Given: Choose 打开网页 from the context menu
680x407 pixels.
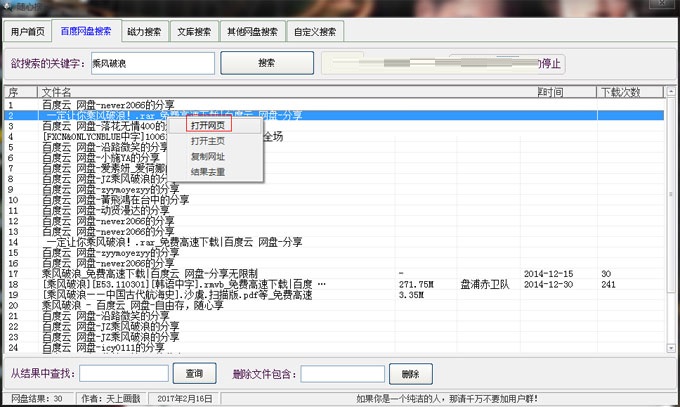Looking at the screenshot, I should 207,126.
